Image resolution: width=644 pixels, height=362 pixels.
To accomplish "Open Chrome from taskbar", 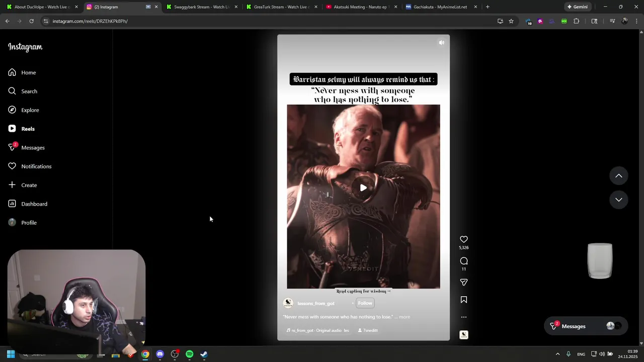I will pos(145,354).
